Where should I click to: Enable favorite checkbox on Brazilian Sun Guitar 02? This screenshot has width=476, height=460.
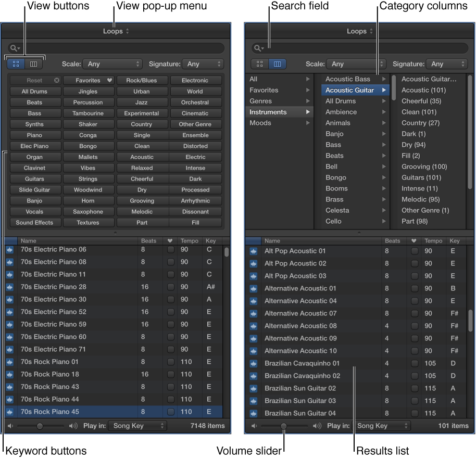click(x=414, y=388)
